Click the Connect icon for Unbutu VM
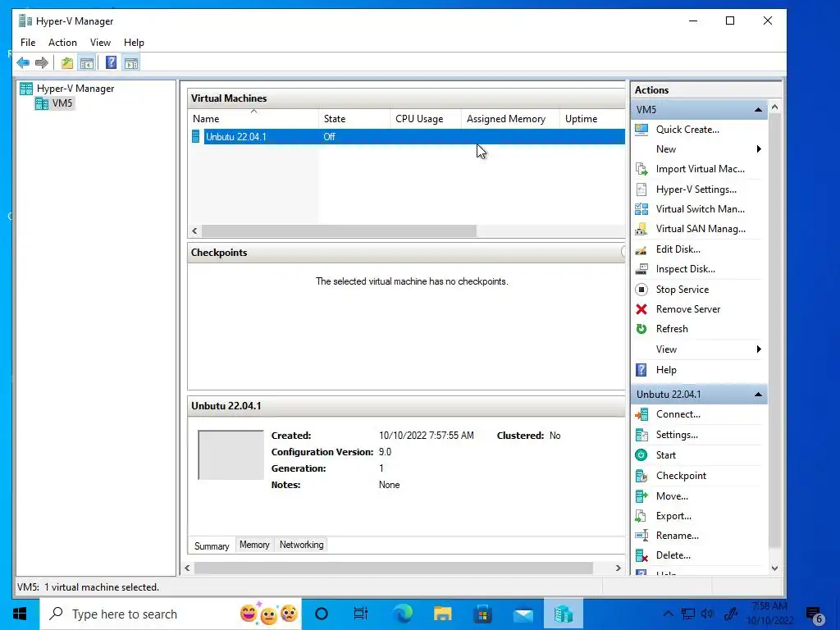This screenshot has width=840, height=630. pyautogui.click(x=641, y=414)
